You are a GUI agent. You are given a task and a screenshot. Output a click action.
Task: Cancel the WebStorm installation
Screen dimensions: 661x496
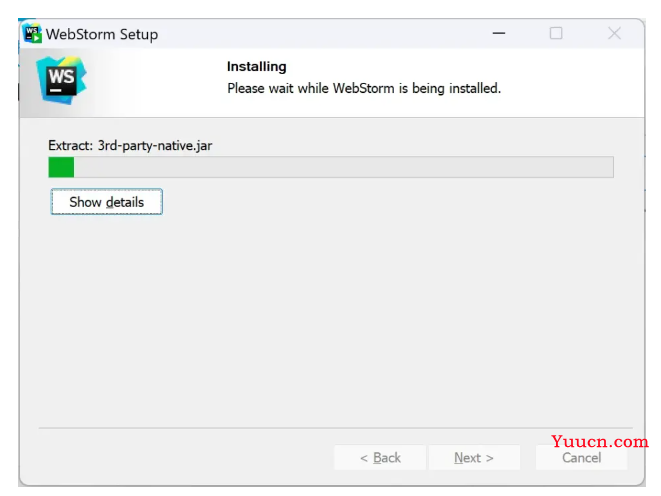tap(581, 458)
